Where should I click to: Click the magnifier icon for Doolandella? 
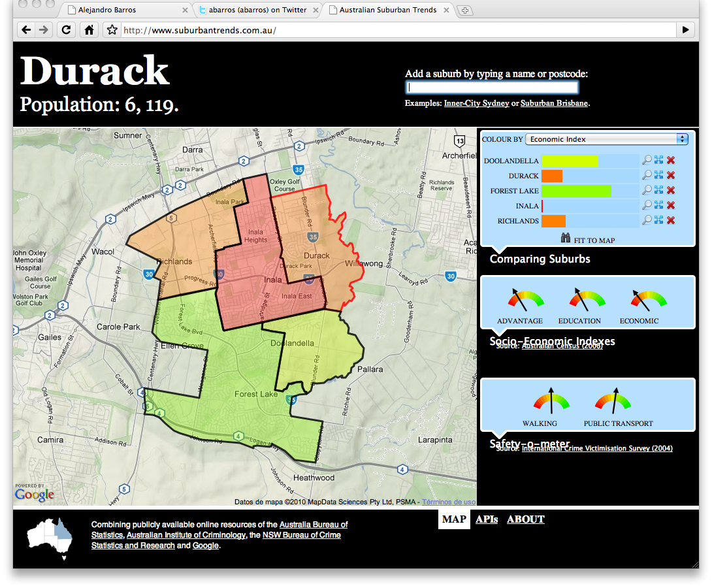pyautogui.click(x=647, y=160)
